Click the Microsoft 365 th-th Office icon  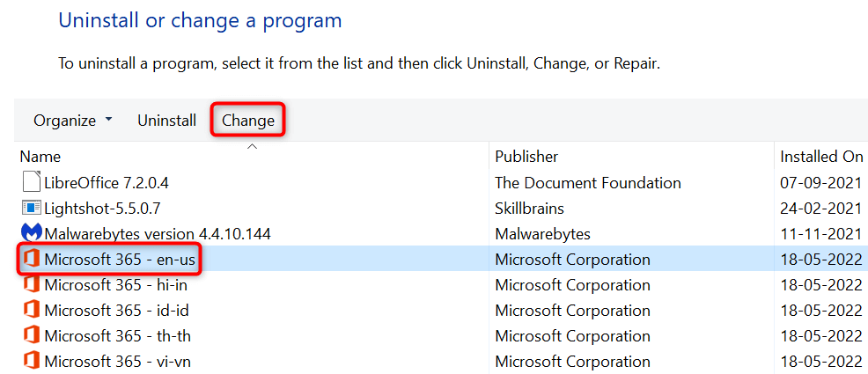pos(31,336)
